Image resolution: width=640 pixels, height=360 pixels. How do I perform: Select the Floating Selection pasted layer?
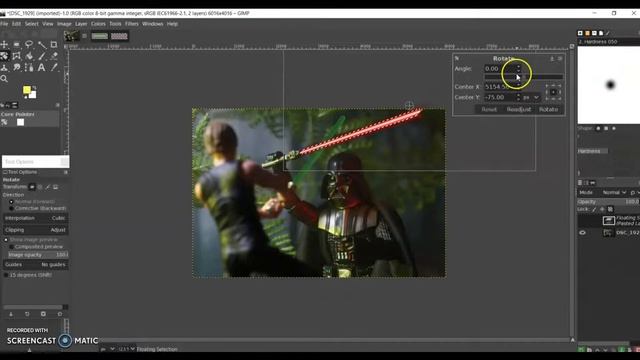coord(609,220)
